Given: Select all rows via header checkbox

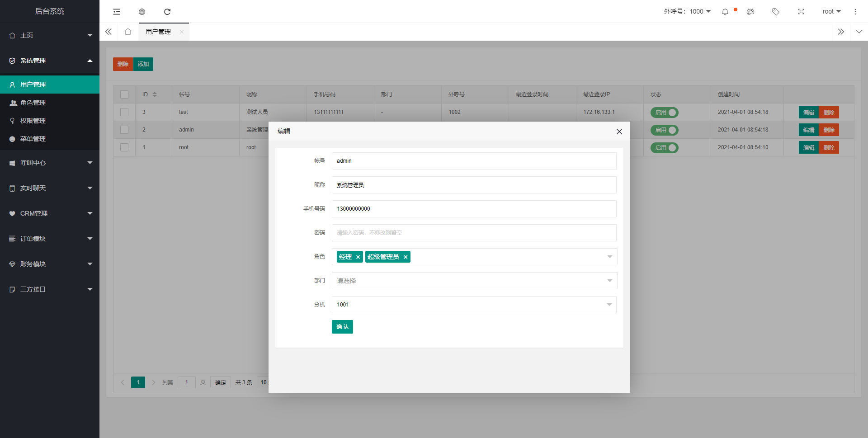Looking at the screenshot, I should 124,94.
